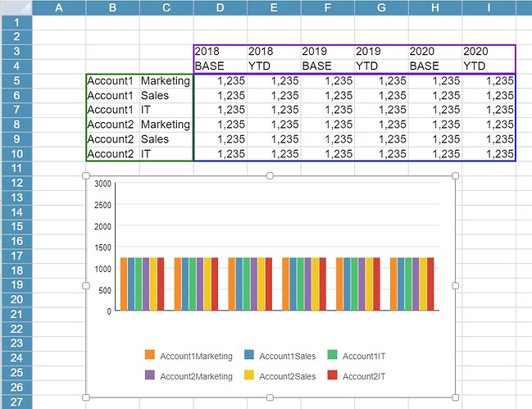This screenshot has height=409, width=532.
Task: Click the chart's top-center resize handle
Action: click(271, 175)
